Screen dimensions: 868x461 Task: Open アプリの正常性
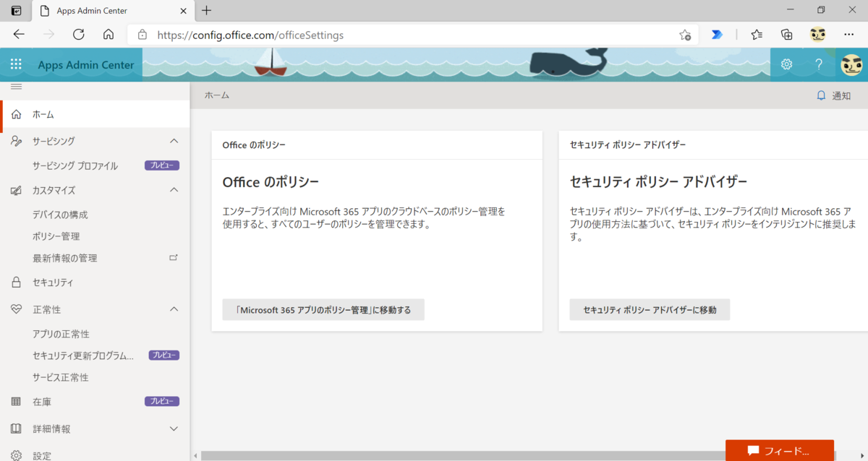(61, 334)
